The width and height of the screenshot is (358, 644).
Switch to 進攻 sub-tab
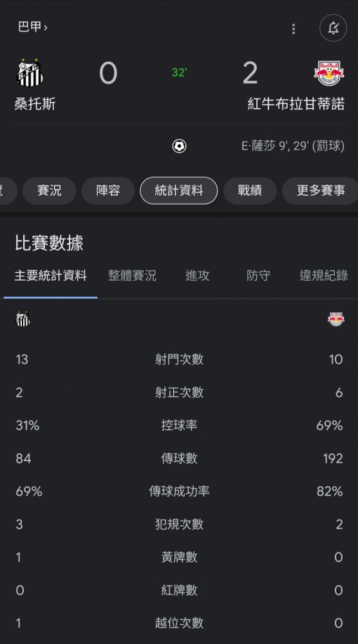(198, 276)
